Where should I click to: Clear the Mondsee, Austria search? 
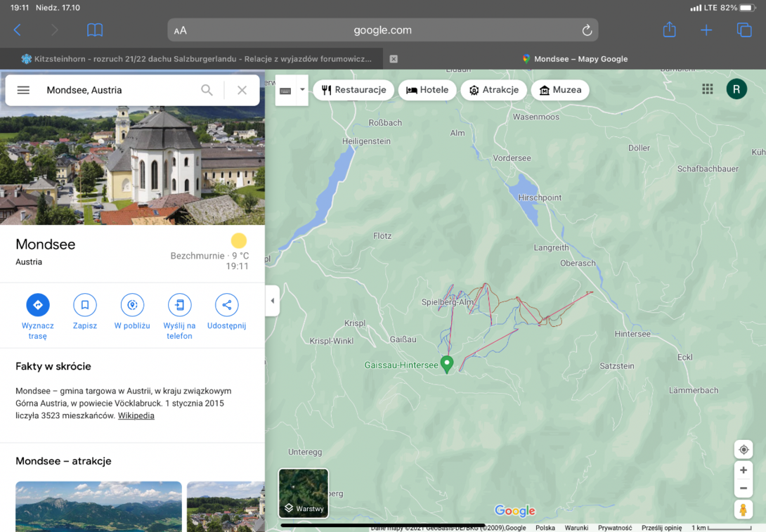[x=242, y=90]
